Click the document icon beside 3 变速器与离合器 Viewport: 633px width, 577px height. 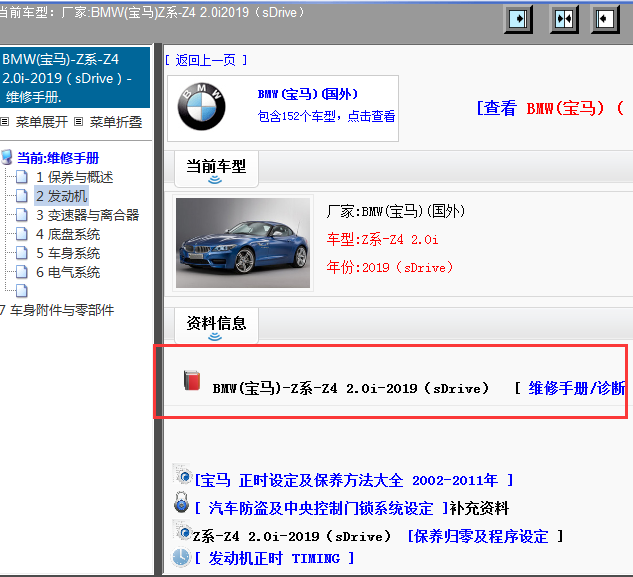click(22, 215)
